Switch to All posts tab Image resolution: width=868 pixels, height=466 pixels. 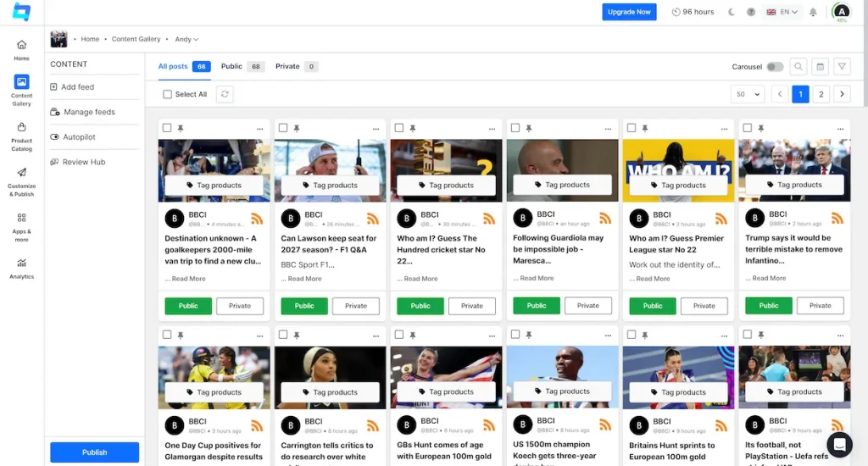click(184, 66)
